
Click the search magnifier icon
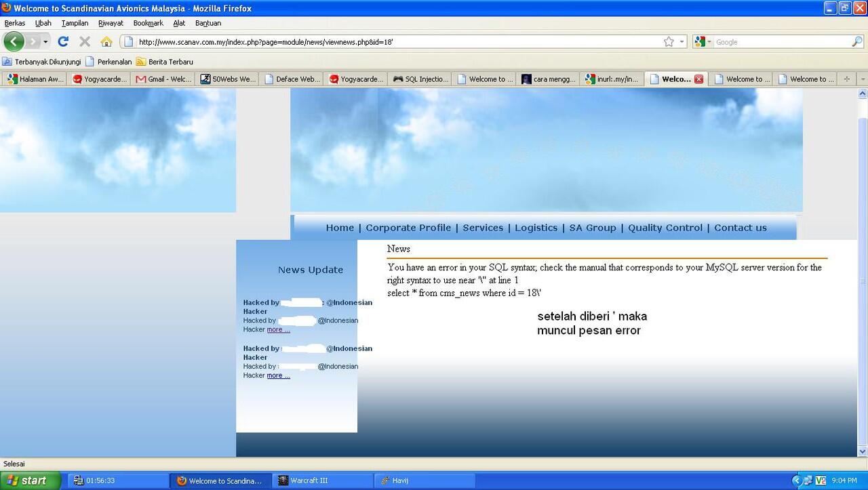point(857,41)
